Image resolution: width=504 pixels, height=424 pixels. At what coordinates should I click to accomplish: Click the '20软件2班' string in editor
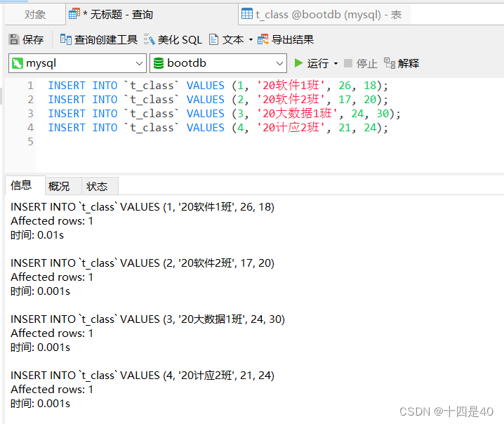[291, 100]
